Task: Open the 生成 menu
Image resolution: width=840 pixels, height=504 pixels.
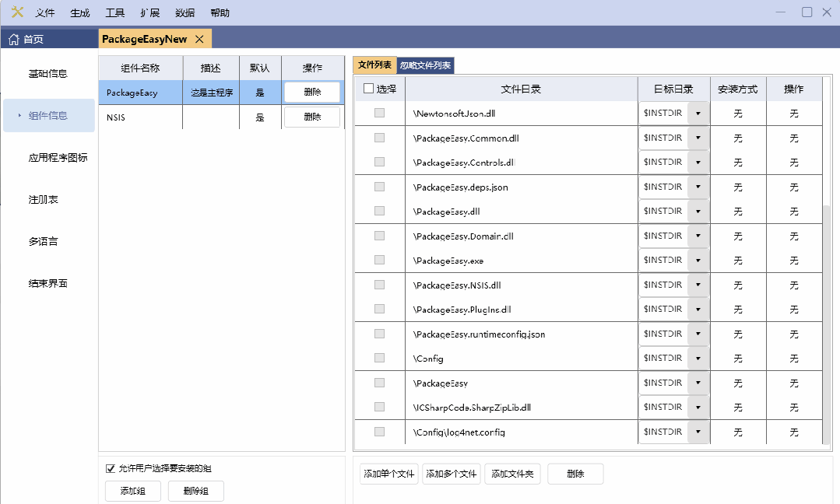Action: tap(80, 13)
